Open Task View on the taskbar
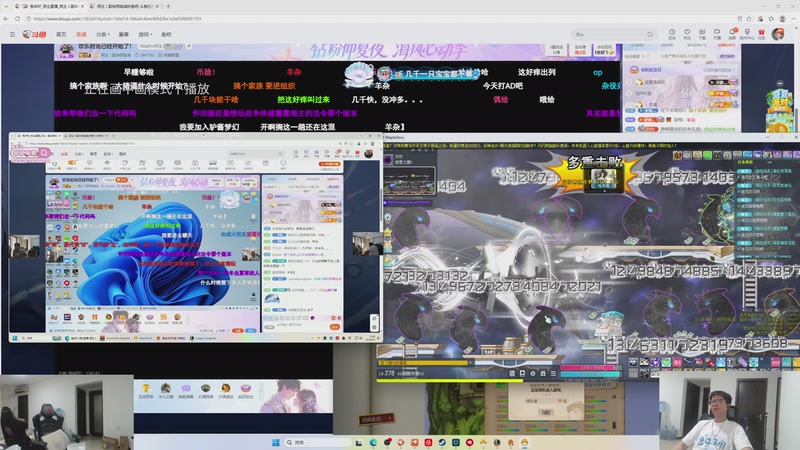 click(359, 442)
